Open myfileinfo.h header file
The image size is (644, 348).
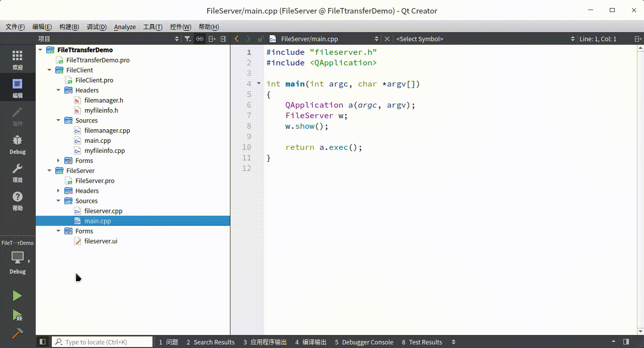coord(101,110)
